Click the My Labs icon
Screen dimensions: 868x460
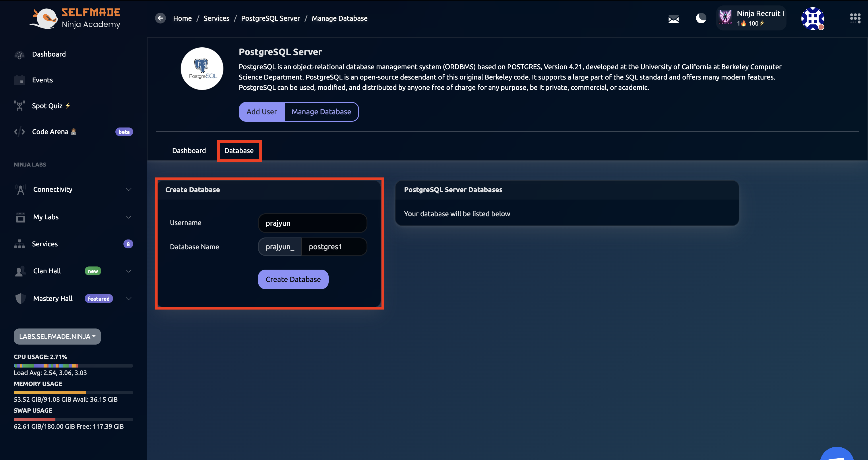point(21,217)
